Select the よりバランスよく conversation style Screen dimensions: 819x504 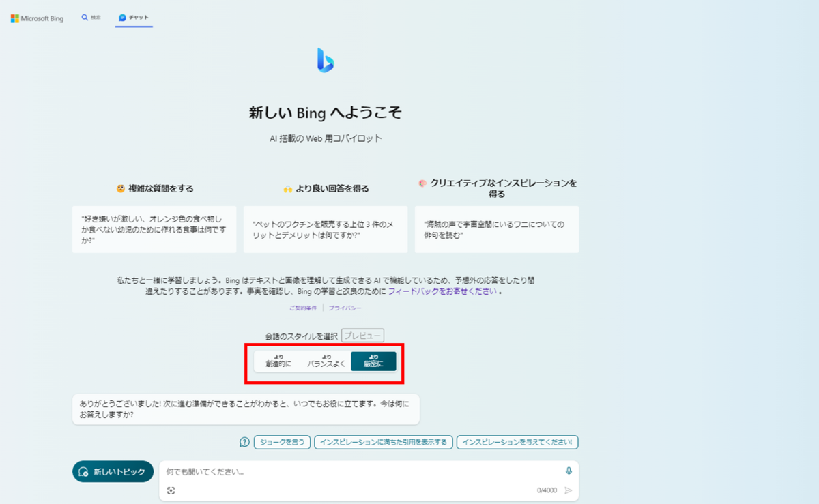click(326, 361)
